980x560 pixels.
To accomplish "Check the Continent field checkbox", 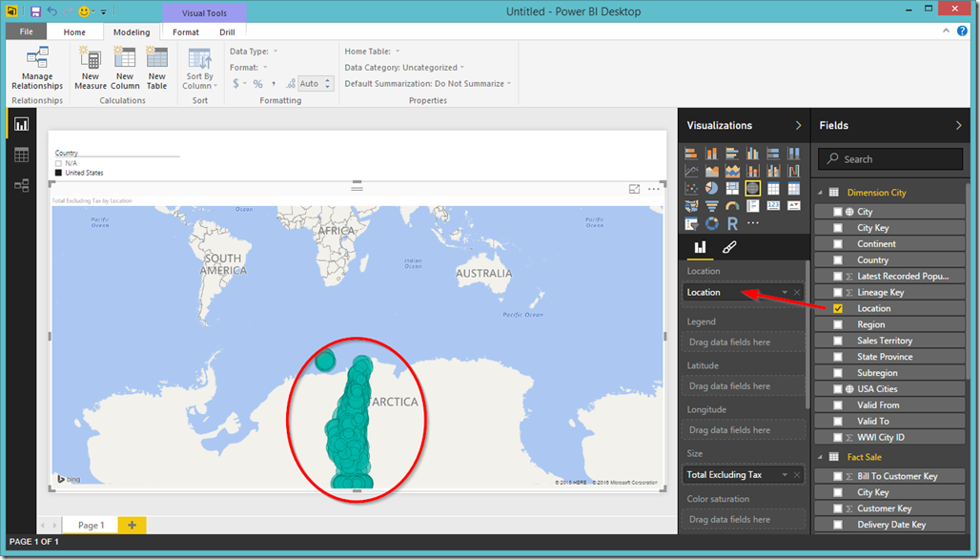I will pos(838,244).
